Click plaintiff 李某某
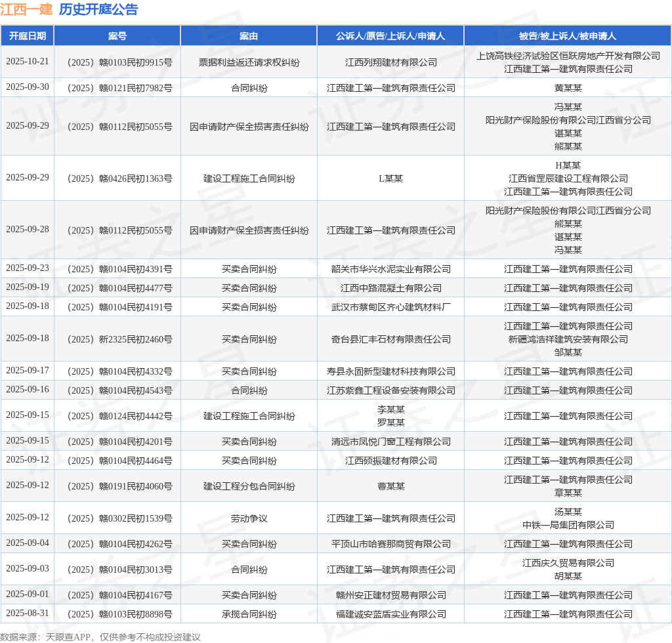The width and height of the screenshot is (672, 643). 391,409
